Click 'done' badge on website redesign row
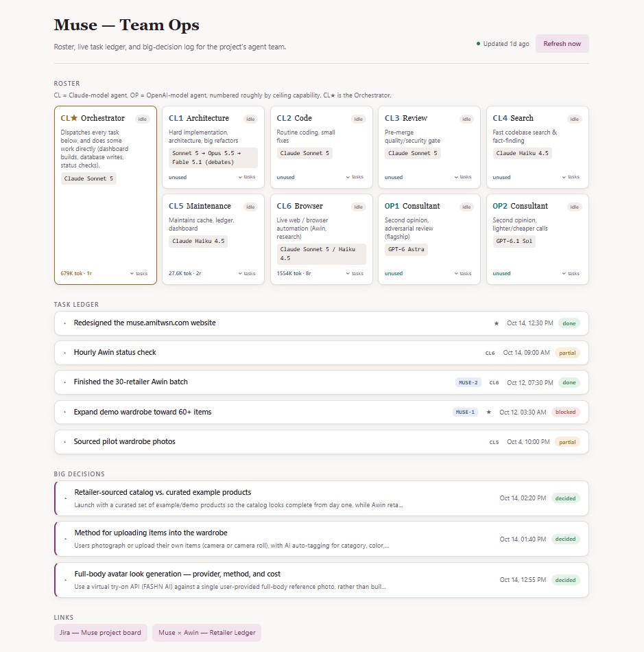Image resolution: width=644 pixels, height=652 pixels. 569,323
